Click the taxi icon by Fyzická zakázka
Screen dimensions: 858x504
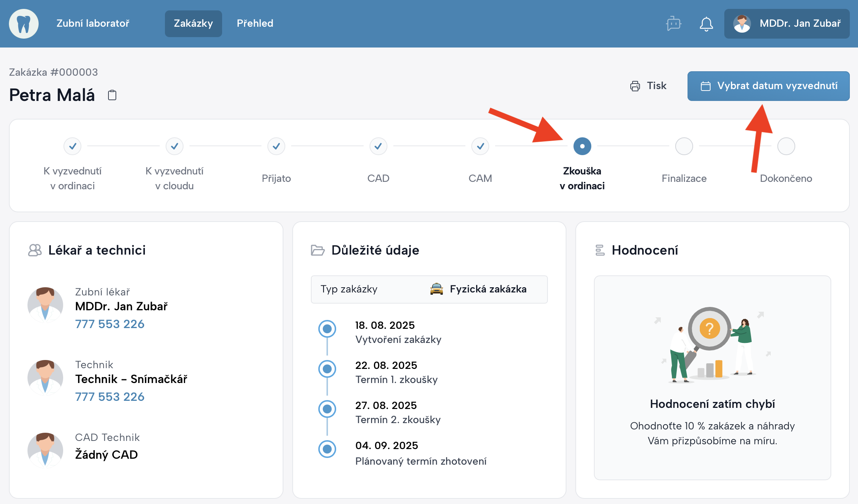tap(436, 289)
